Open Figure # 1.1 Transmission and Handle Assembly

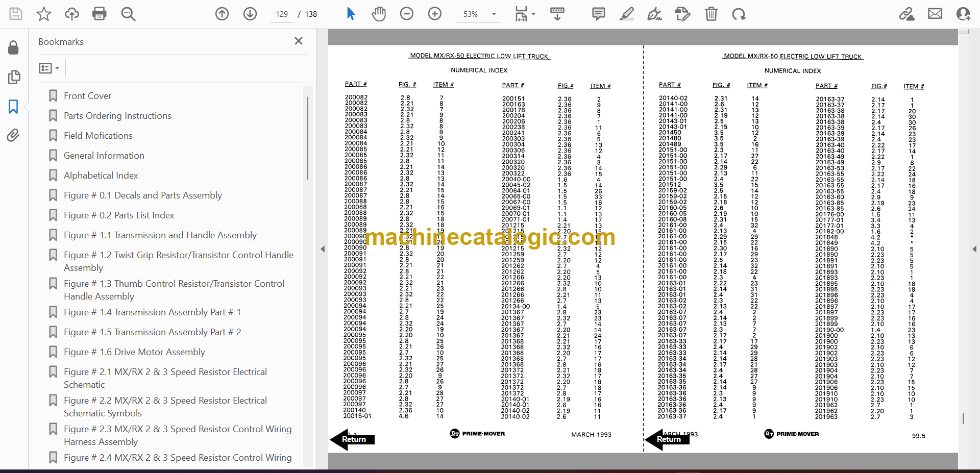click(x=160, y=235)
